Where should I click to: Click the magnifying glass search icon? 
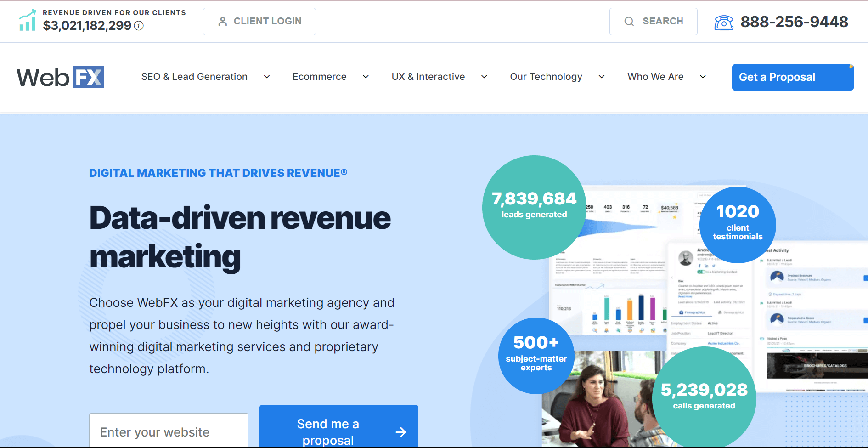(x=629, y=22)
